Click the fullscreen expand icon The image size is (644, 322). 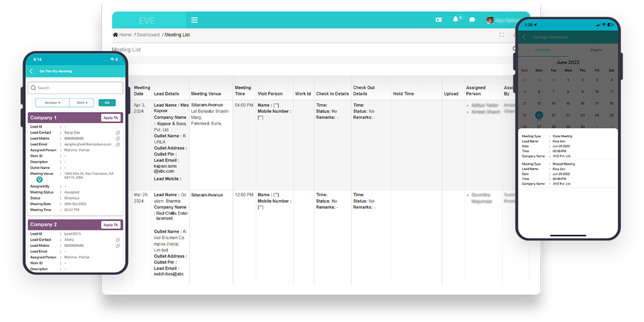pyautogui.click(x=501, y=35)
